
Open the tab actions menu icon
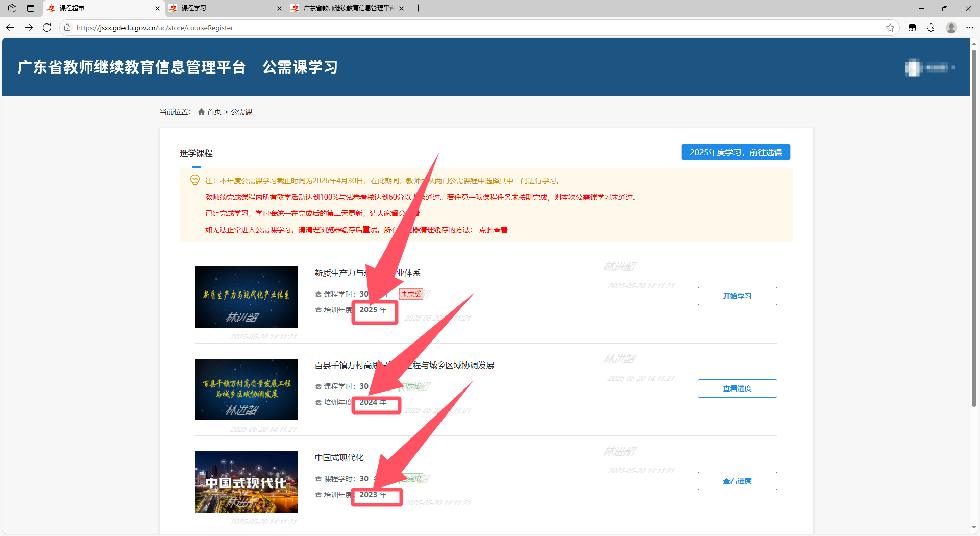click(x=31, y=8)
